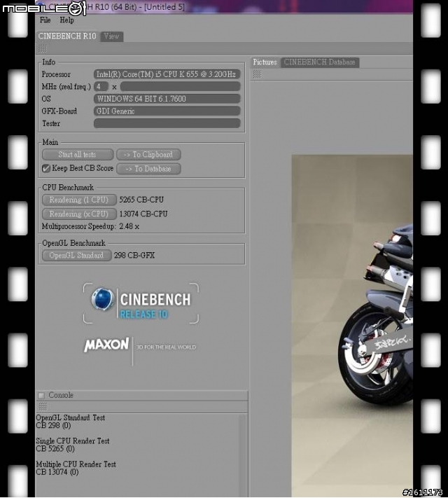Copy results with To Clipboard button

pyautogui.click(x=148, y=155)
